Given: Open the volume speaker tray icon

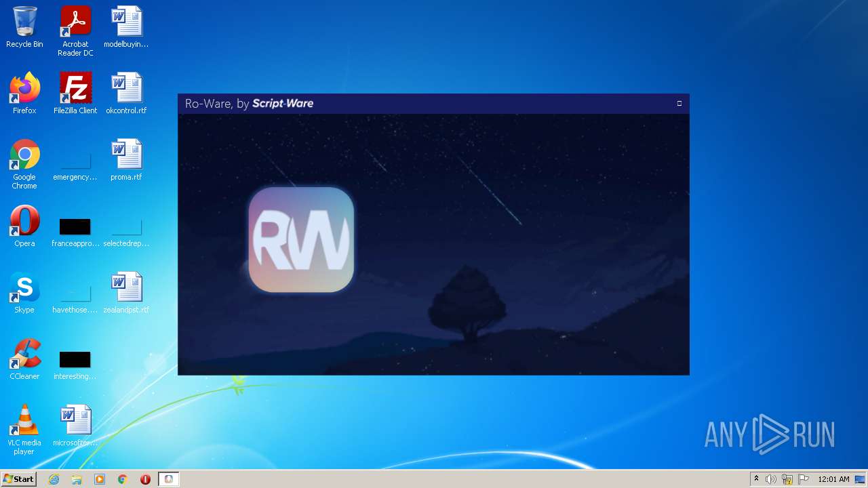Looking at the screenshot, I should coord(771,479).
